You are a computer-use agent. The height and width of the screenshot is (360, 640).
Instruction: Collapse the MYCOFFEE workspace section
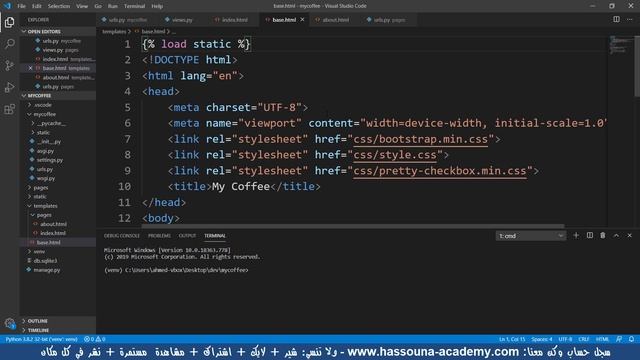[x=58, y=96]
